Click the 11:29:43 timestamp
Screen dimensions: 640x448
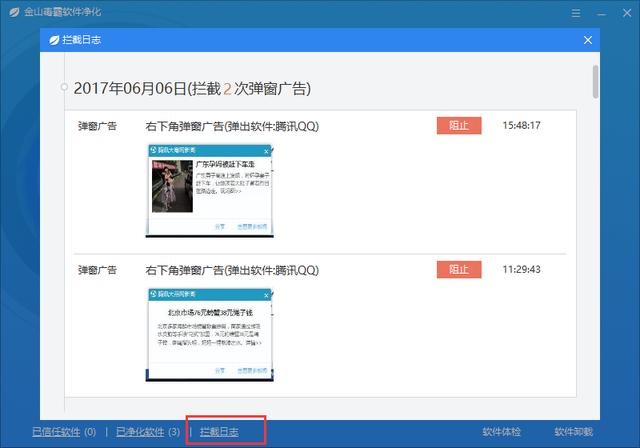521,269
